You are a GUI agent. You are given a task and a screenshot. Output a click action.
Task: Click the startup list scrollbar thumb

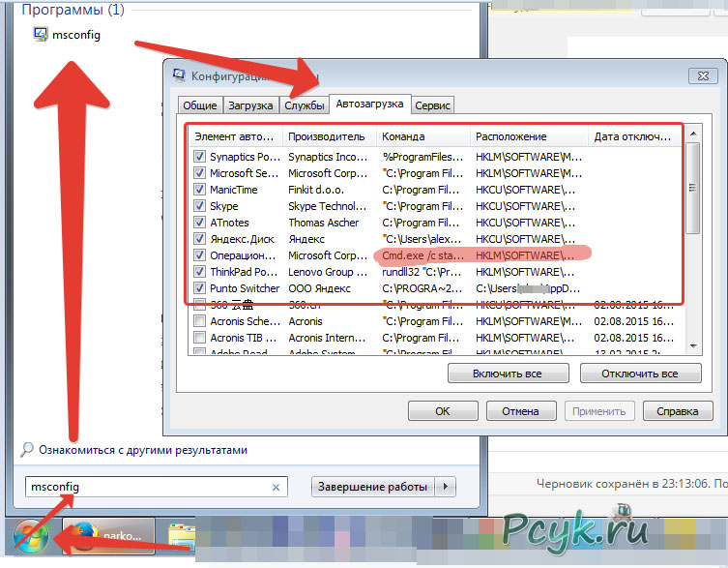pos(693,189)
